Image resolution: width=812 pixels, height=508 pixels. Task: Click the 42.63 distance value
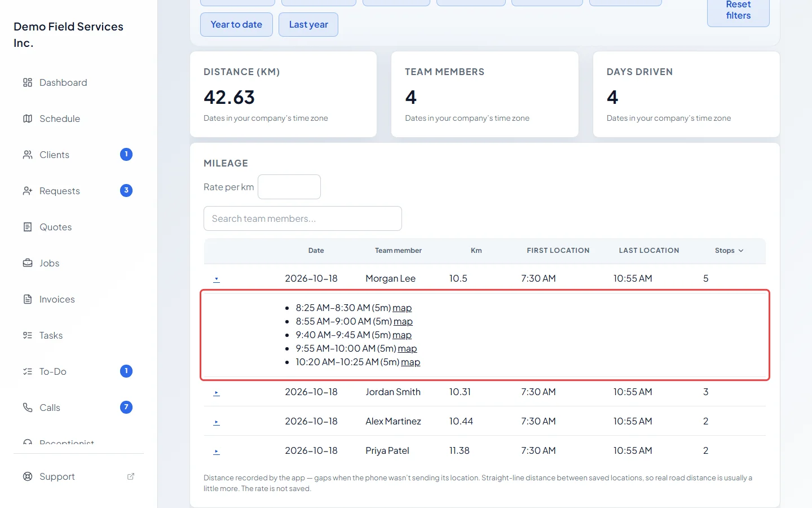230,97
